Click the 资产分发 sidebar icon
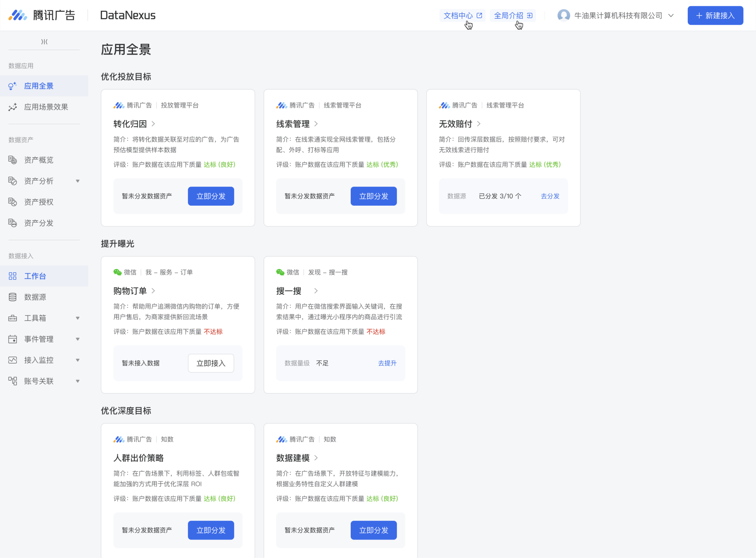 (x=13, y=223)
